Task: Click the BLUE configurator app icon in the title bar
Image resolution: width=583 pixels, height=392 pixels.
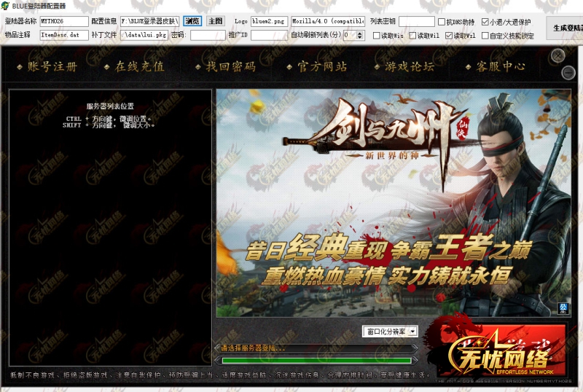Action: (5, 6)
